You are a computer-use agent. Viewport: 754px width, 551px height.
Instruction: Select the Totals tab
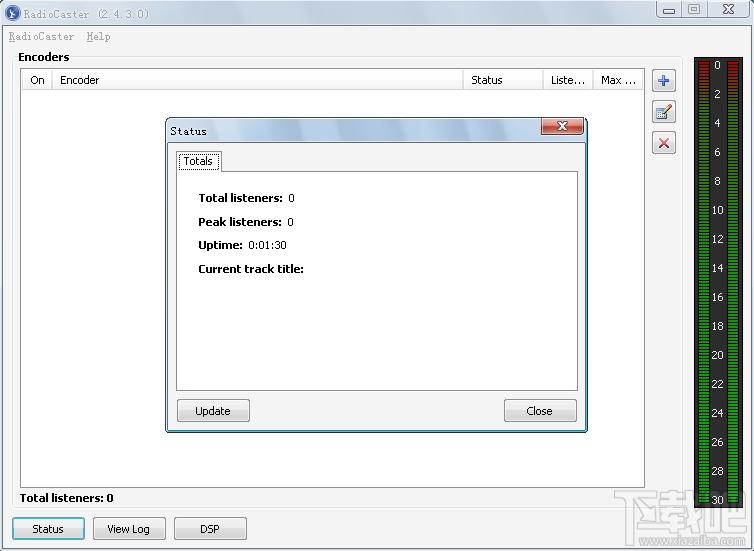coord(199,161)
